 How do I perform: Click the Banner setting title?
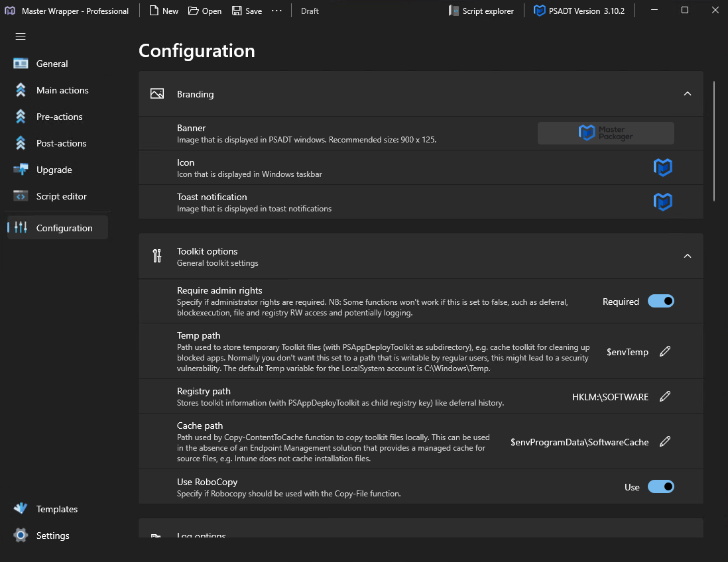coord(192,128)
